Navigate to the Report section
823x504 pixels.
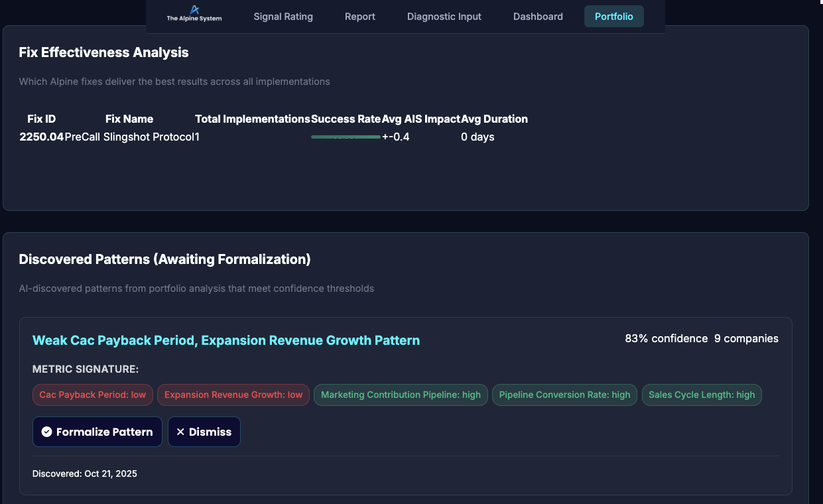point(359,16)
